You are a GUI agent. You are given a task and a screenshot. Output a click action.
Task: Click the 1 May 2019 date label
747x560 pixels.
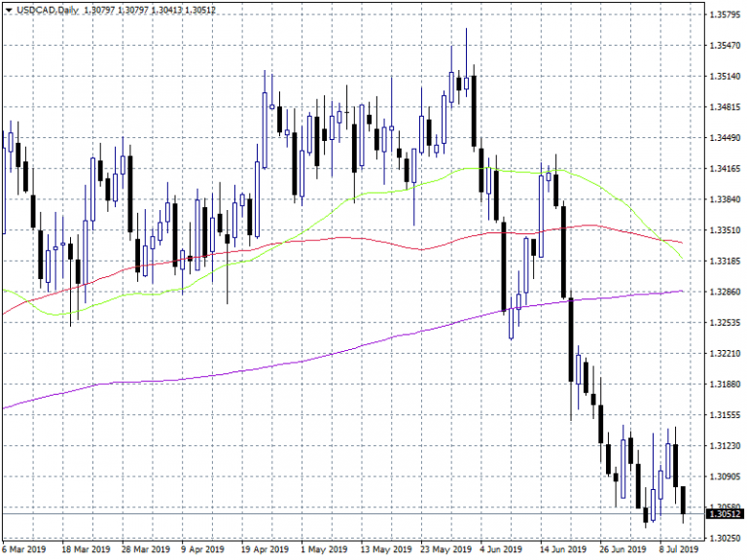coord(322,549)
